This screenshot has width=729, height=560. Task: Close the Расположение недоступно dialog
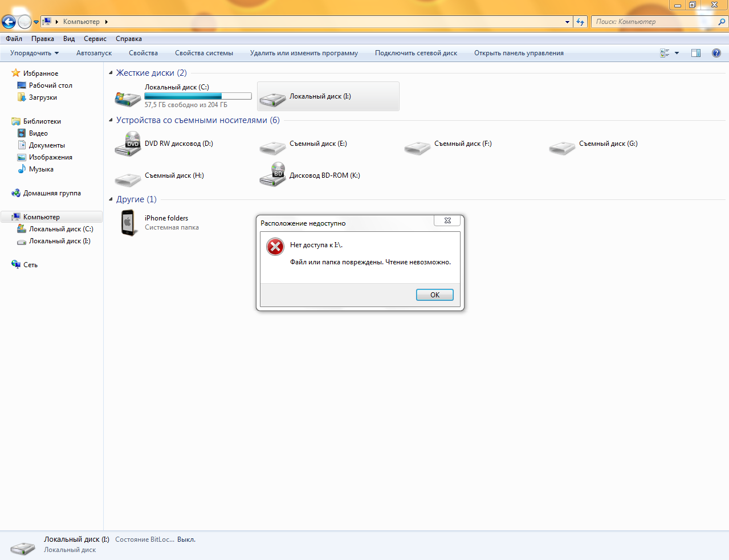(447, 220)
